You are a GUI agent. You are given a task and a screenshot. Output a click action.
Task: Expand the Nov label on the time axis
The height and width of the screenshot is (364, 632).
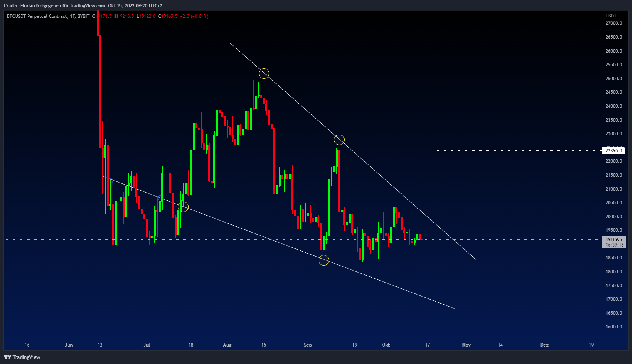point(466,345)
